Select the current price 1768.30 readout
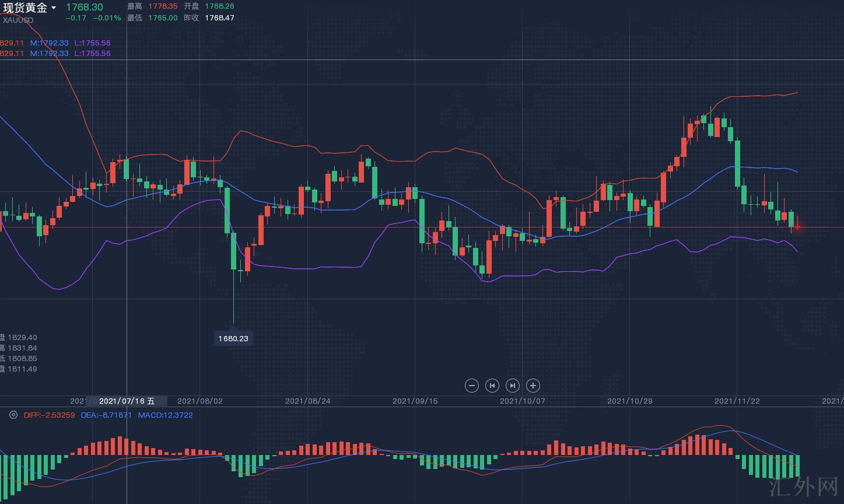 point(84,7)
